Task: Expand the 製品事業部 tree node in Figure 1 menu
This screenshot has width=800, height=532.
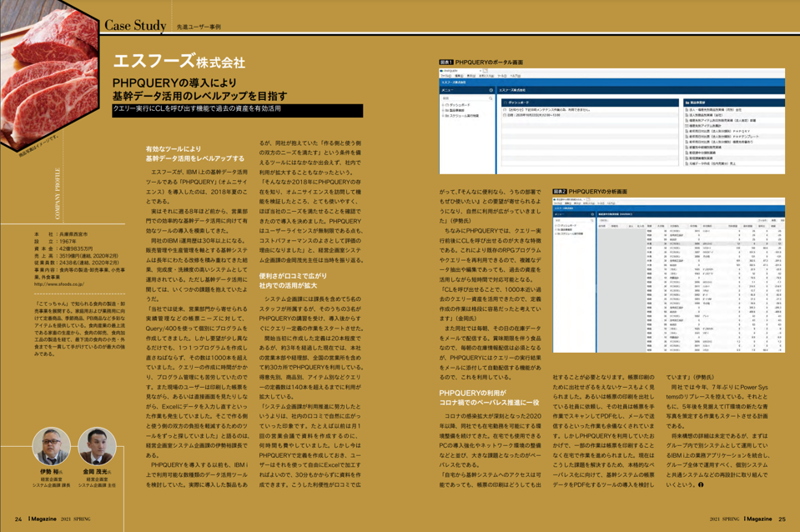Action: 443,110
